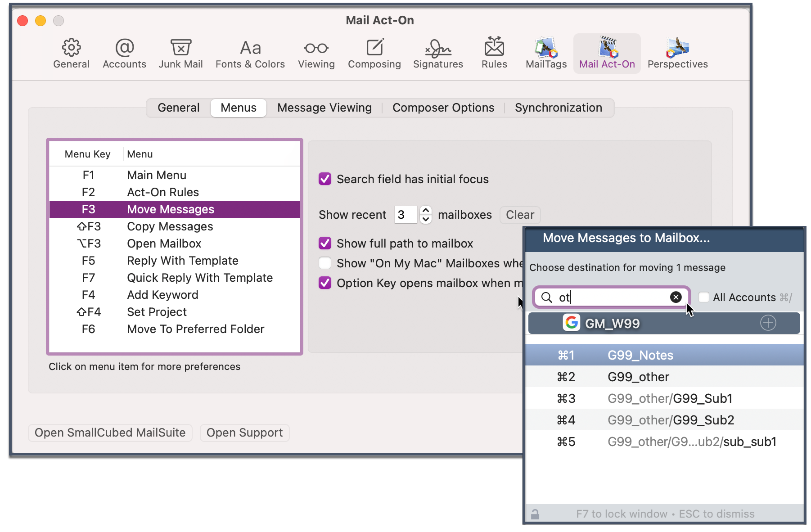Open the MailTags preferences pane
This screenshot has width=811, height=532.
point(546,54)
